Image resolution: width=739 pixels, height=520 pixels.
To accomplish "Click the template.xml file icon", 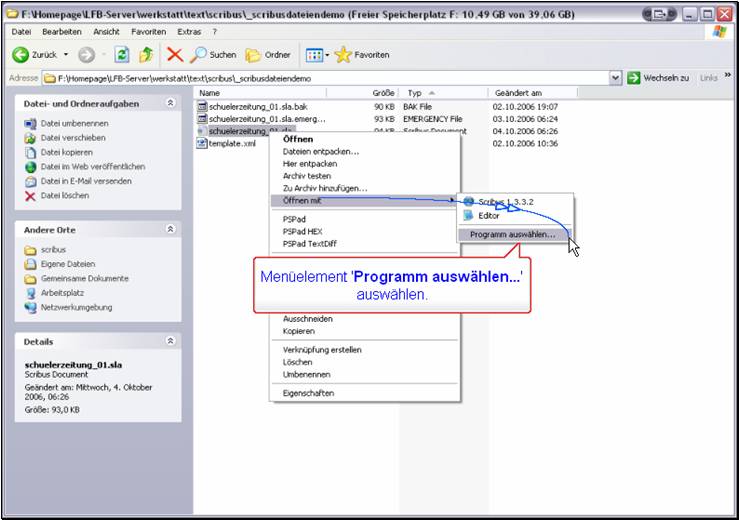I will point(202,143).
